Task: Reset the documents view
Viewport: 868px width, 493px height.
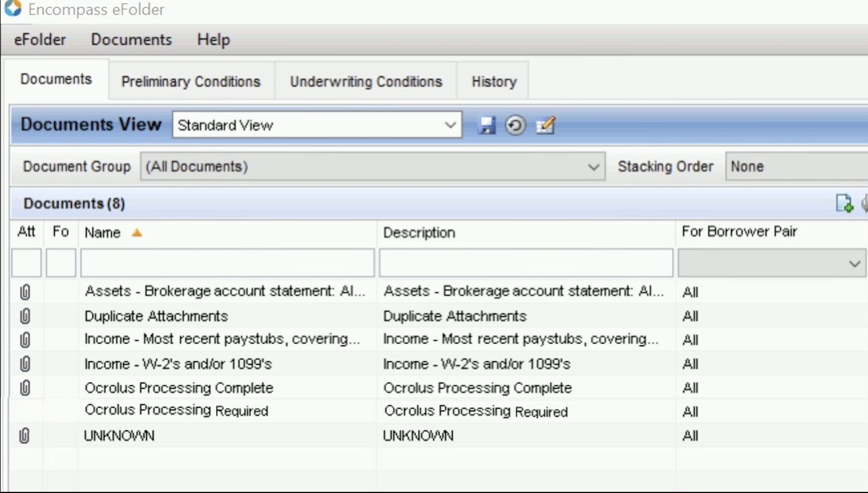Action: [515, 125]
